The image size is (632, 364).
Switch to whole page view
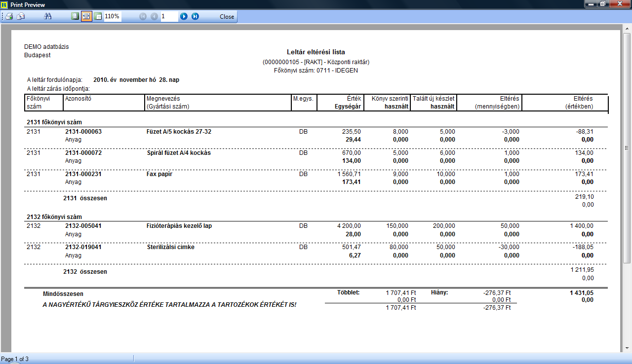pos(75,16)
